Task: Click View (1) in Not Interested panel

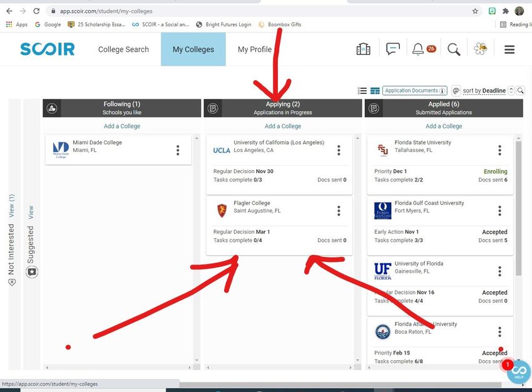Action: coord(11,206)
